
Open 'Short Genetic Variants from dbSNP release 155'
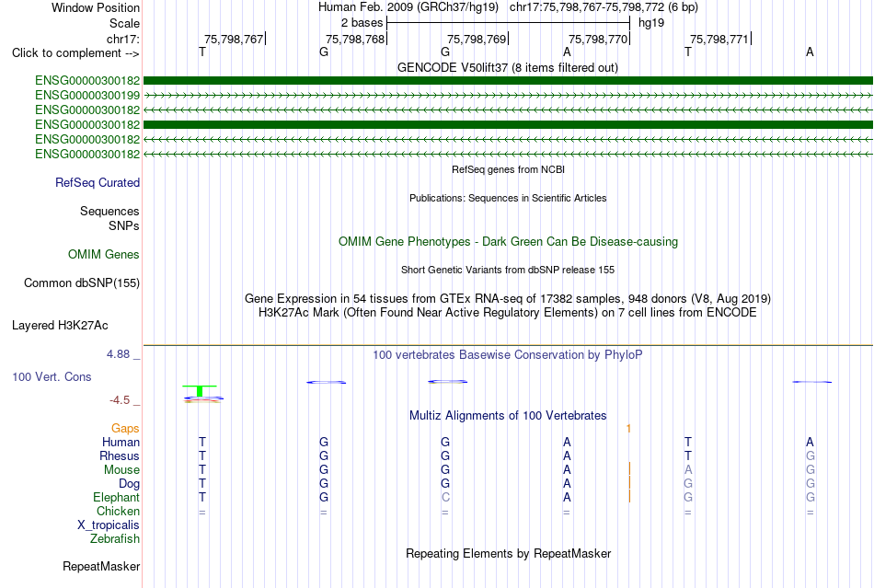point(508,270)
